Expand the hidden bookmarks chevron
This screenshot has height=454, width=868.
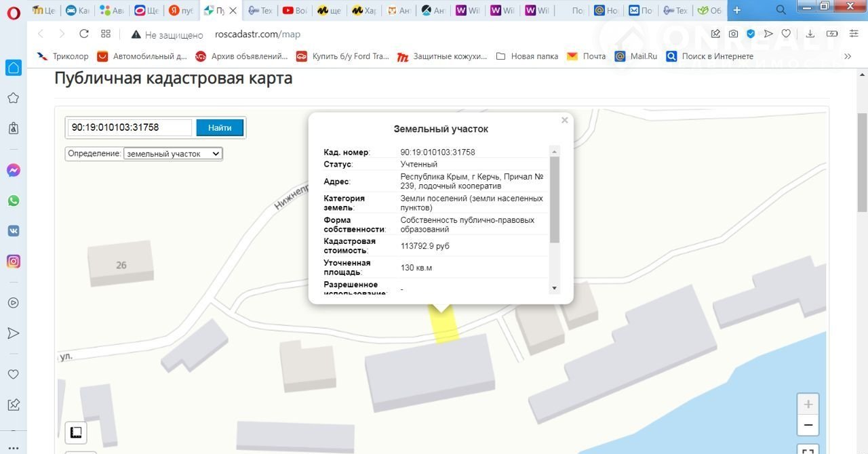(x=848, y=56)
